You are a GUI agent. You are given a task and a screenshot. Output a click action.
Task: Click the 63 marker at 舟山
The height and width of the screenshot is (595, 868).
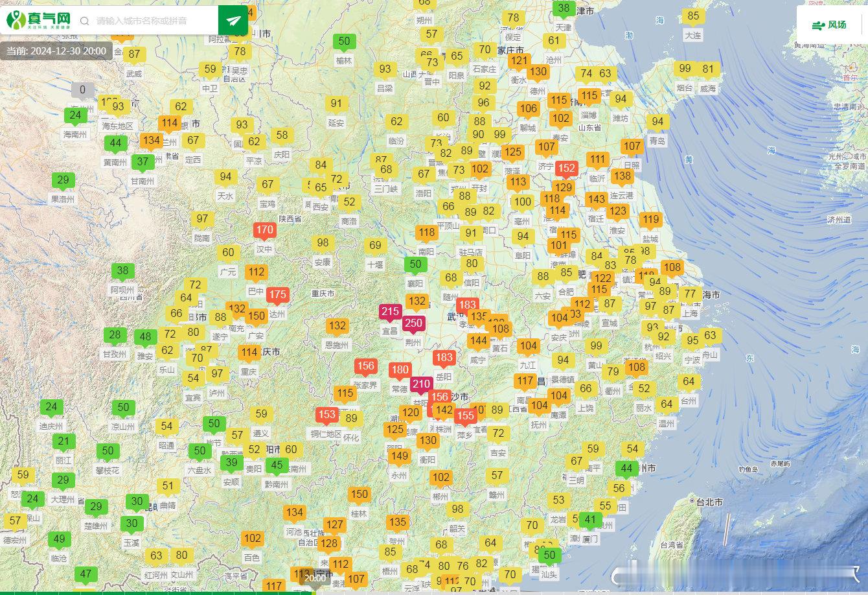(710, 336)
